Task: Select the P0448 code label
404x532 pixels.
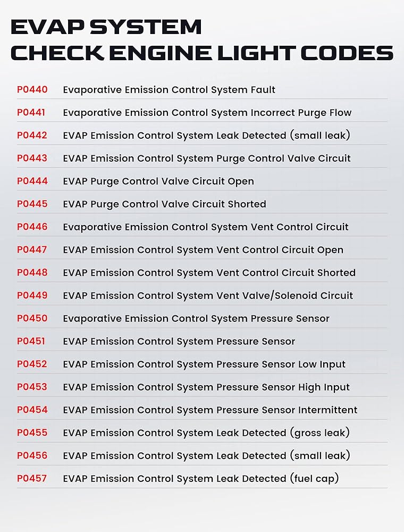Action: pyautogui.click(x=32, y=273)
